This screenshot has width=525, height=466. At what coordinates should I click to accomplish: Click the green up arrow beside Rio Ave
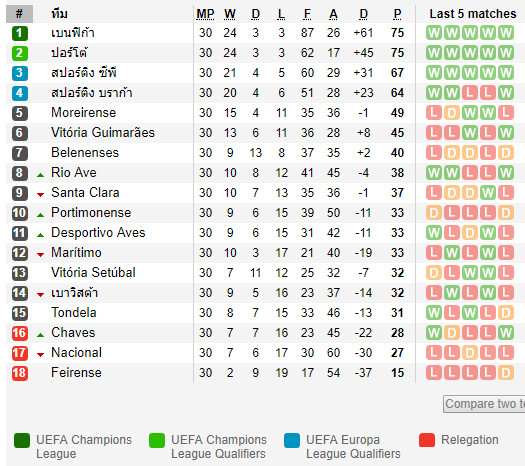[x=41, y=175]
